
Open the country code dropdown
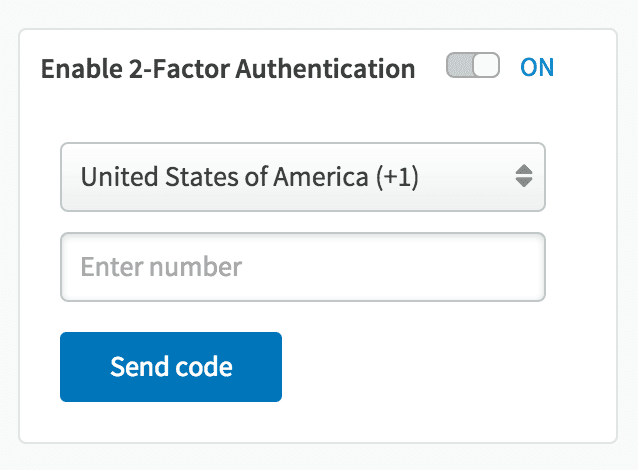point(302,177)
